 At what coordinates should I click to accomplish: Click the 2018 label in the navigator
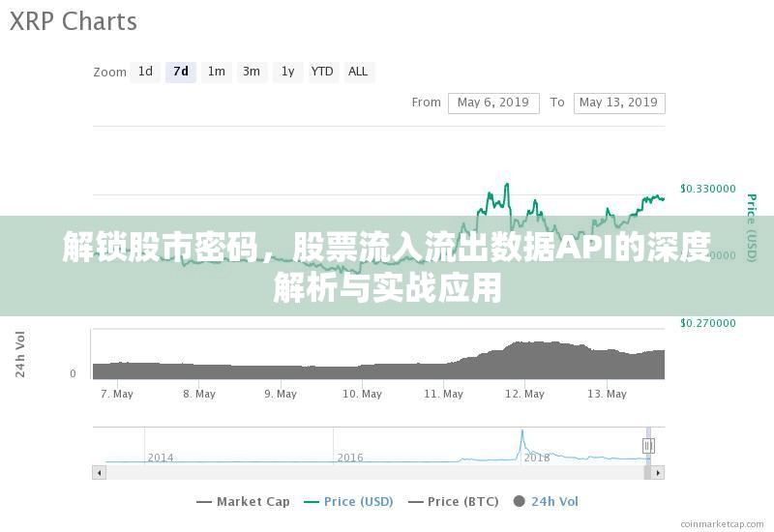537,458
